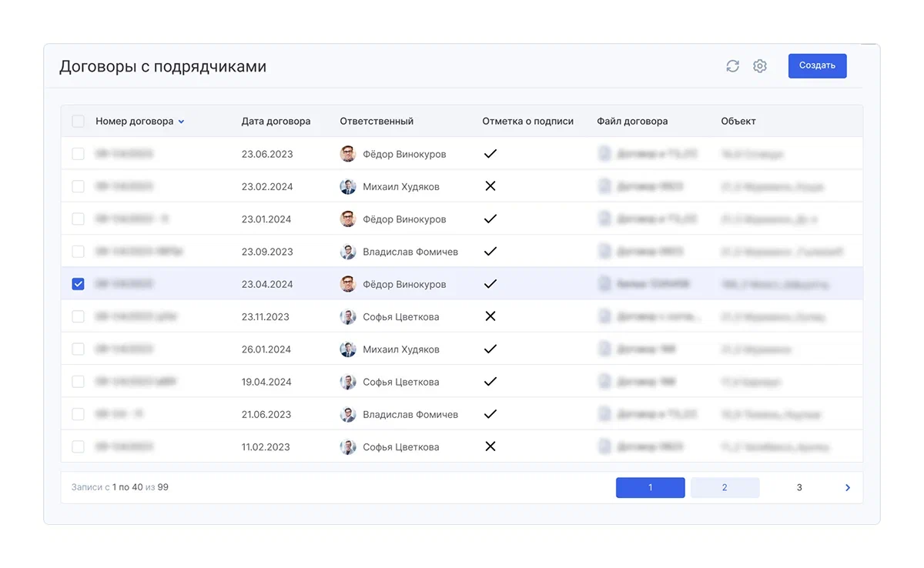Click file icon in the 26.01.2024 row

(x=604, y=349)
